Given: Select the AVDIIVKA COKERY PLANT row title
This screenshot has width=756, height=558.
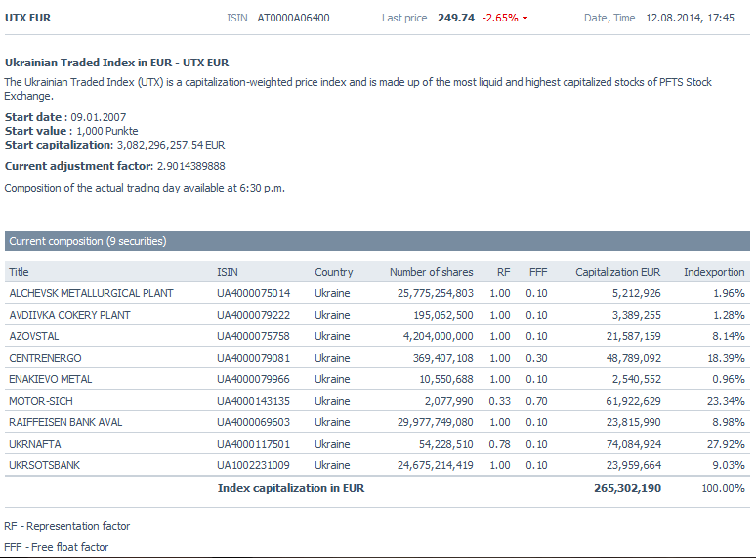Looking at the screenshot, I should click(69, 315).
